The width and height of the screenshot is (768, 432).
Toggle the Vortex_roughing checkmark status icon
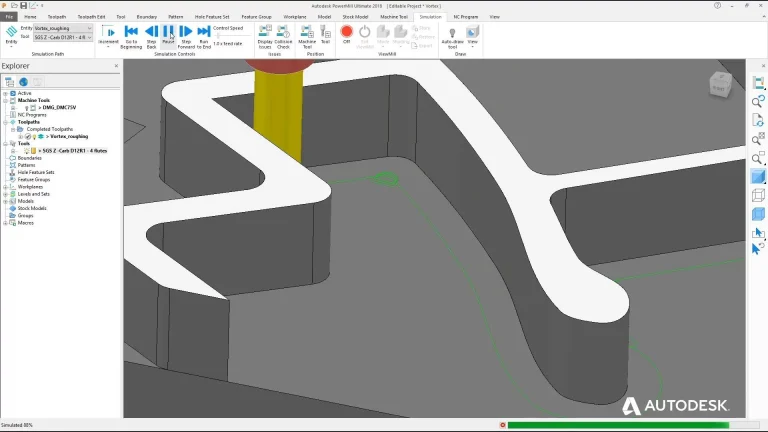[28, 137]
